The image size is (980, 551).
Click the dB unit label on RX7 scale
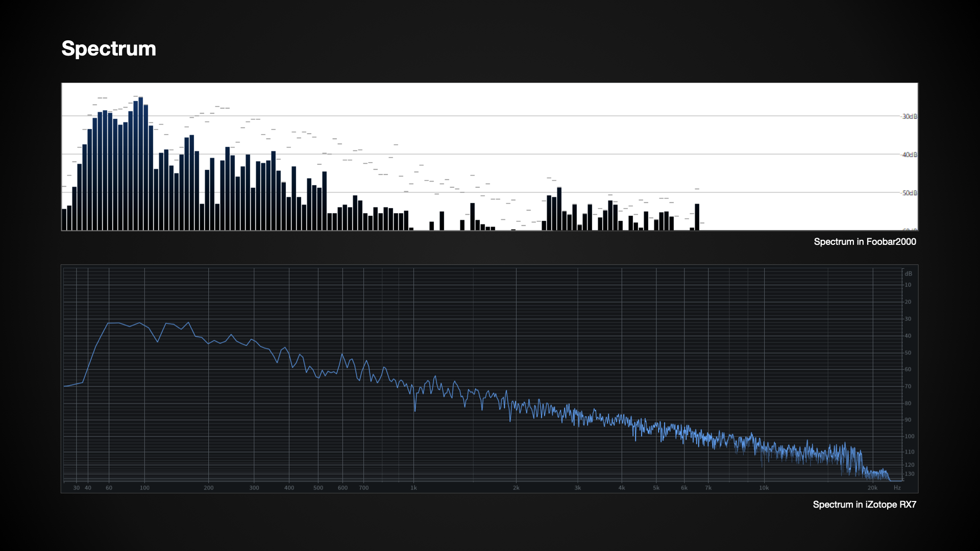click(x=908, y=274)
